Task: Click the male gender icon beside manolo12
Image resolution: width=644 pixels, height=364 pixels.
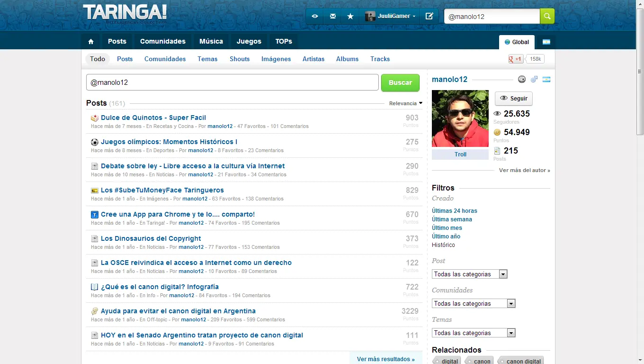Action: click(x=534, y=79)
